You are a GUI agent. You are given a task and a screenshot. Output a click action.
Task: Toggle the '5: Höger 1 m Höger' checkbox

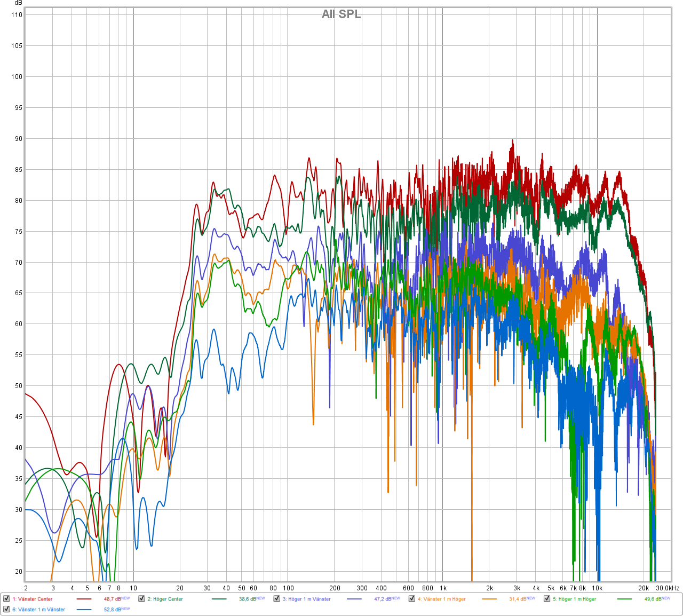[547, 599]
